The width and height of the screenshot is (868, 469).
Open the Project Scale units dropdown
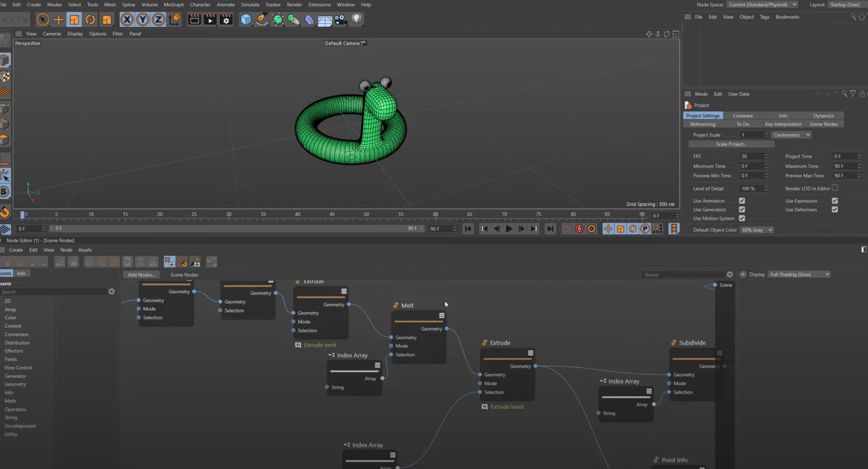pos(790,134)
